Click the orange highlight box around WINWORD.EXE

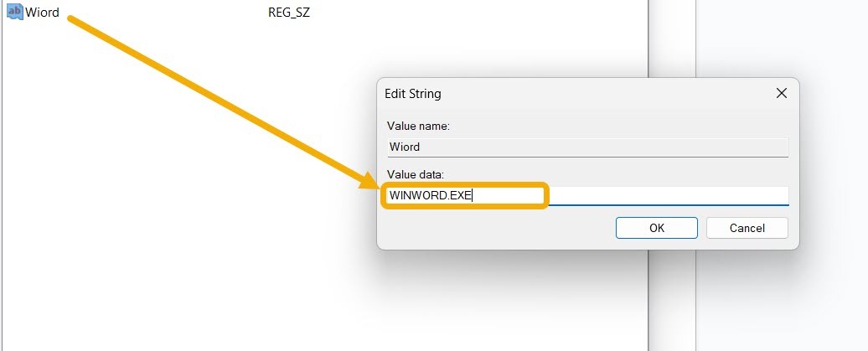point(465,195)
